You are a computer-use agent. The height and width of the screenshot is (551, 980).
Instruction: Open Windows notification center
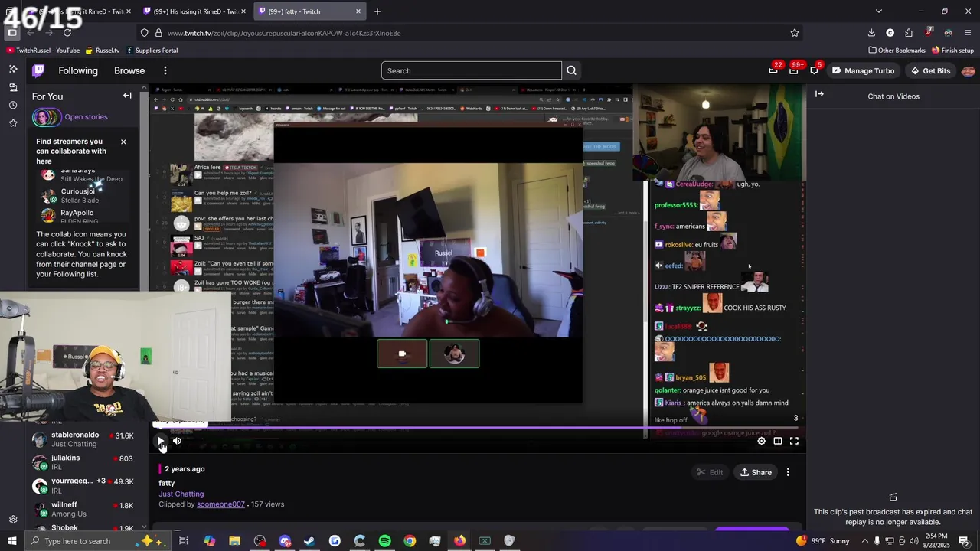pos(964,541)
